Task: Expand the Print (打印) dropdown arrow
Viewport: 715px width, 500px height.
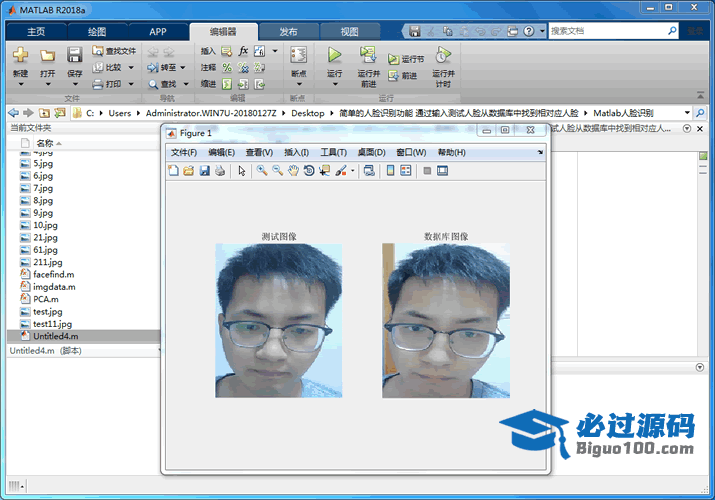Action: 131,84
